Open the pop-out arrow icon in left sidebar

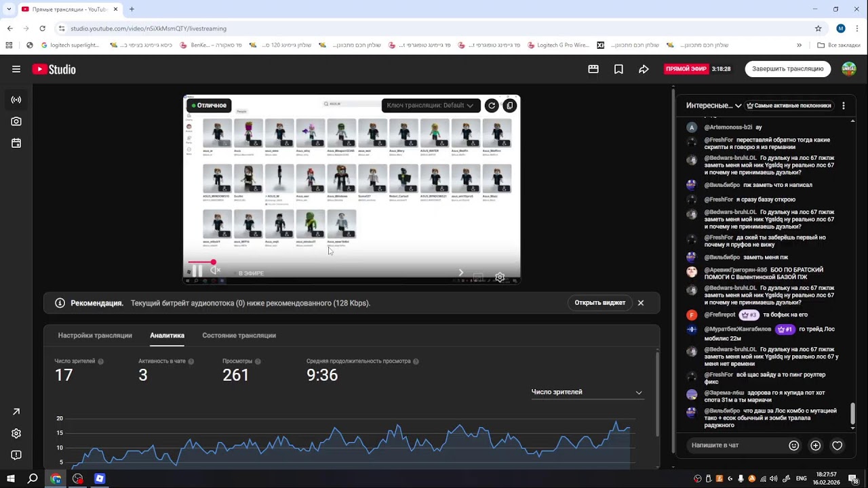(16, 411)
